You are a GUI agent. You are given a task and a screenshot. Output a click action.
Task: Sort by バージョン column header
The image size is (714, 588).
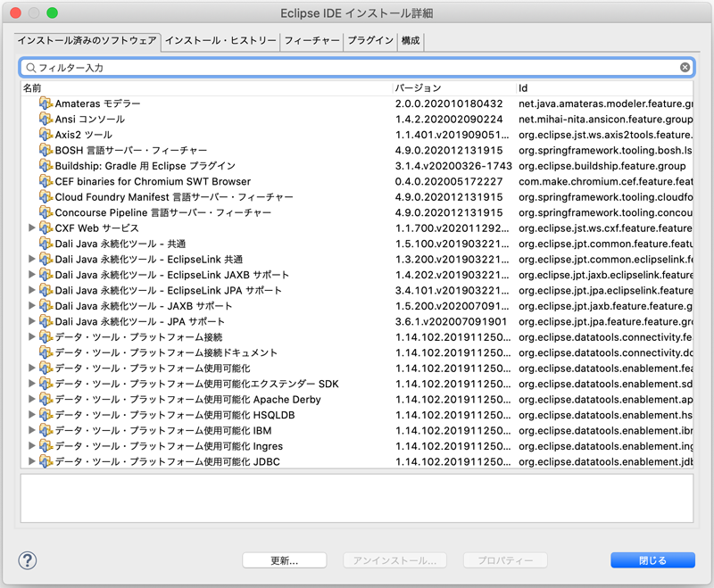point(454,87)
